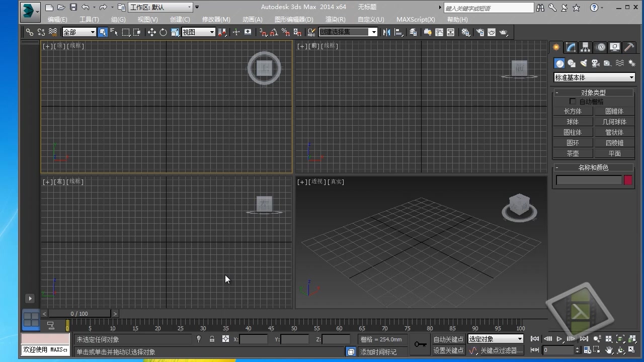Toggle Angle Snap in toolbar

click(x=274, y=32)
